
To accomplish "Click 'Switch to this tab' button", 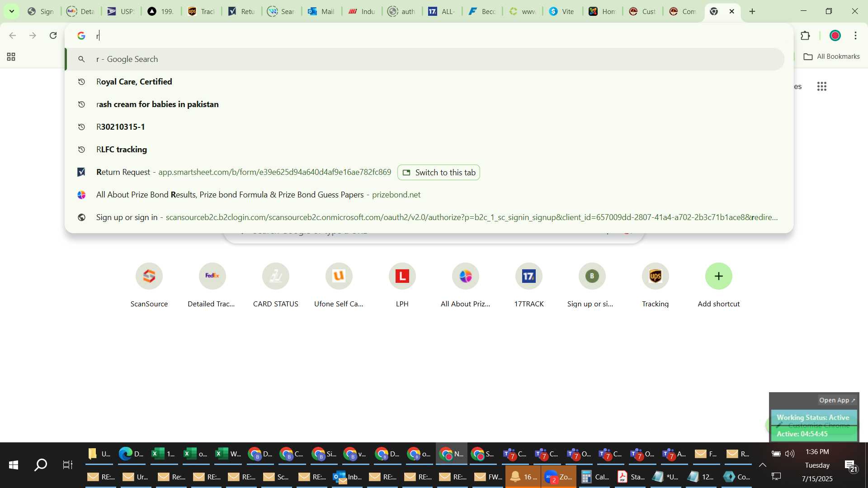I will pos(439,173).
